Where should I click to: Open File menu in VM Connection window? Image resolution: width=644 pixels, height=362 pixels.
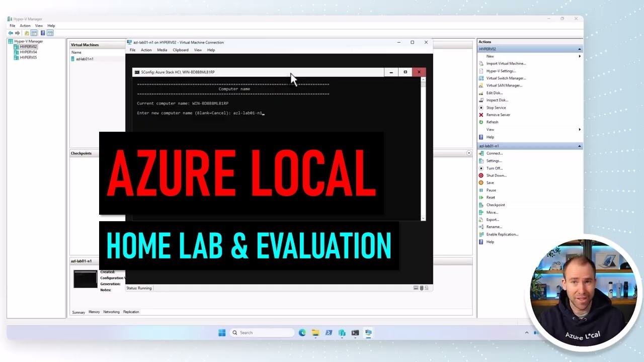pos(133,50)
